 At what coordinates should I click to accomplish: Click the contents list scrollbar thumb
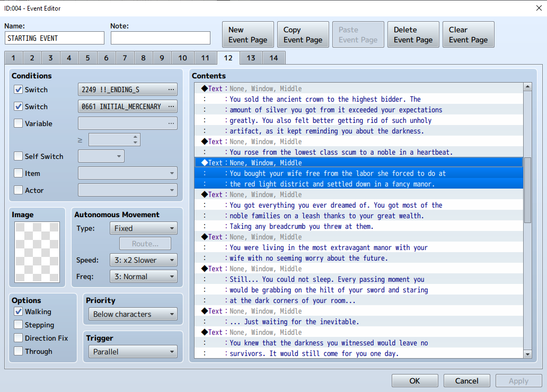pyautogui.click(x=527, y=190)
